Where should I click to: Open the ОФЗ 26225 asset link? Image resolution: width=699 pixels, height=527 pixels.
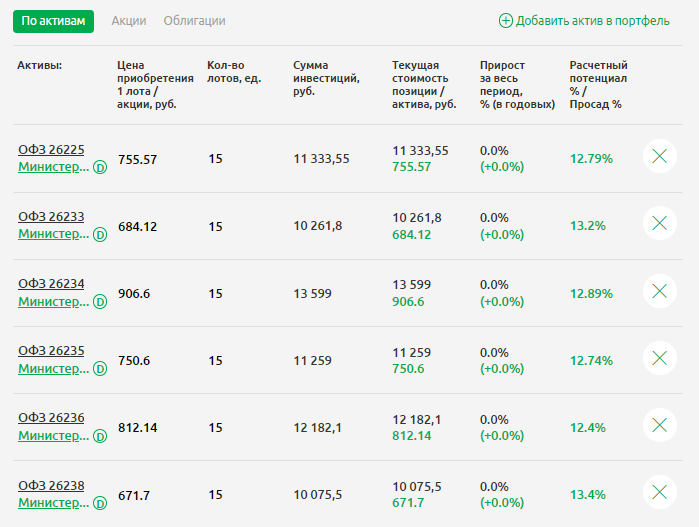(51, 150)
